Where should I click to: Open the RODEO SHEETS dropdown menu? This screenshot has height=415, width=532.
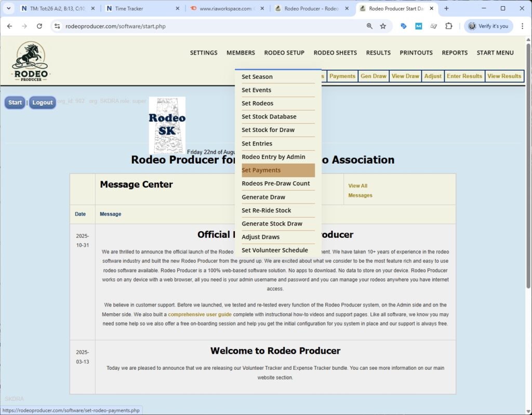point(335,52)
